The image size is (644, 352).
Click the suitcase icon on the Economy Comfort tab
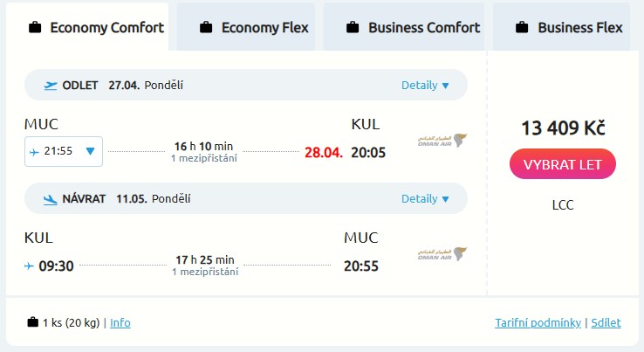35,28
